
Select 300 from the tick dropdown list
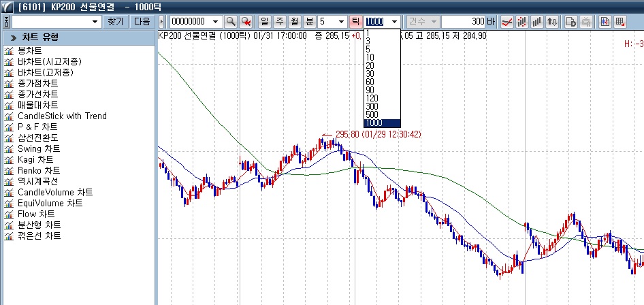(x=372, y=106)
